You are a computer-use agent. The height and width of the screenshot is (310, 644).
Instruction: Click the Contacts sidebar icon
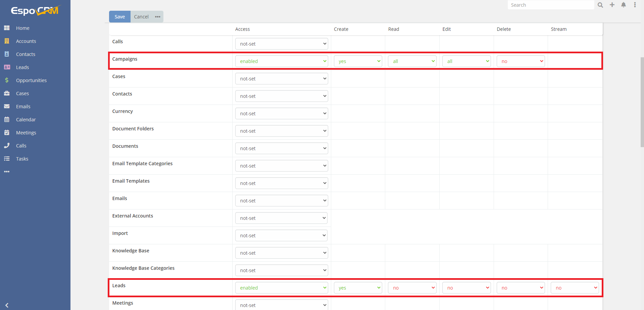pos(7,54)
